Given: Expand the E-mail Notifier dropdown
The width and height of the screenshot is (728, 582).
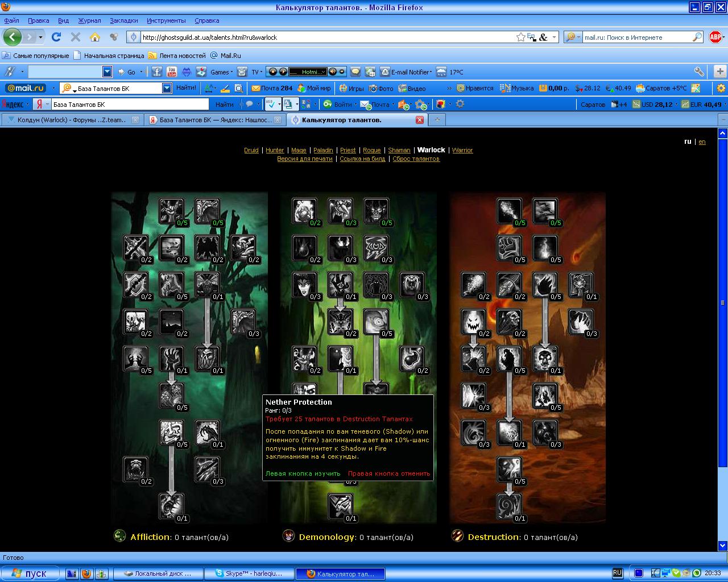Looking at the screenshot, I should pos(431,72).
